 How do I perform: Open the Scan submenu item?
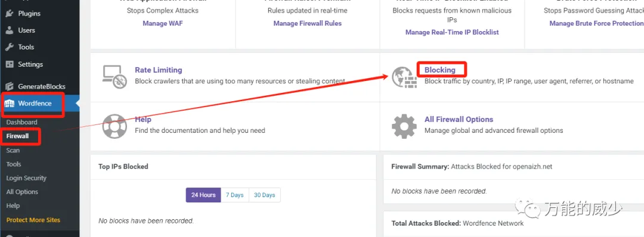coord(13,150)
